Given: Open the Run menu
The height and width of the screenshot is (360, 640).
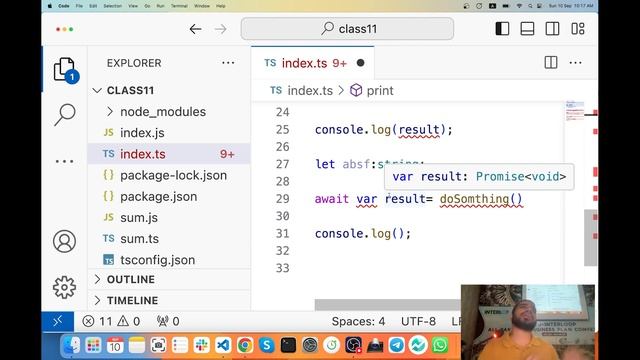Looking at the screenshot, I should point(160,6).
